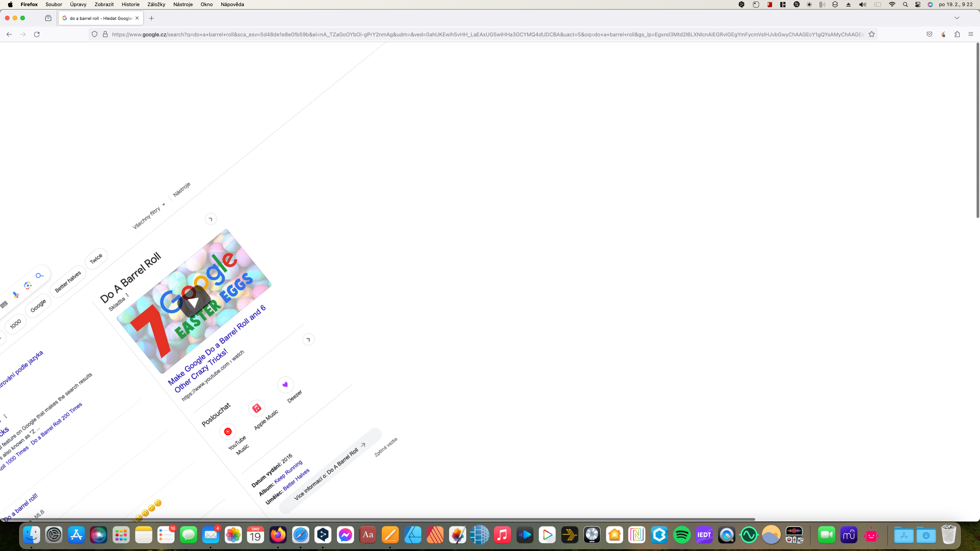This screenshot has height=551, width=980.
Task: Open the Apple Music listening option
Action: click(257, 408)
